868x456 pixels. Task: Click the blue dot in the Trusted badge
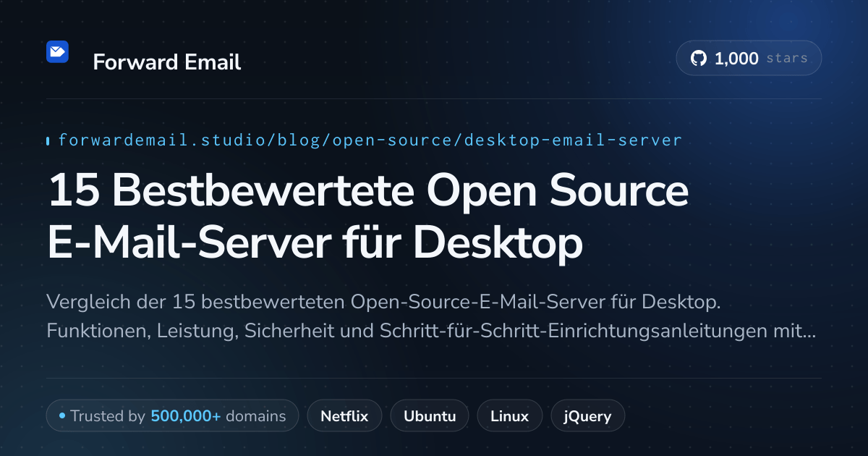[62, 416]
